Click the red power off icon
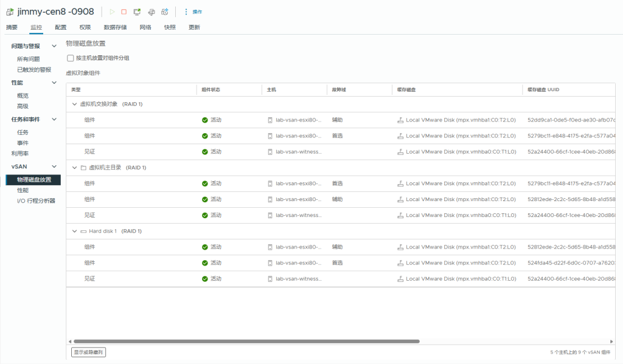Screen dimensions: 623x364 point(124,12)
